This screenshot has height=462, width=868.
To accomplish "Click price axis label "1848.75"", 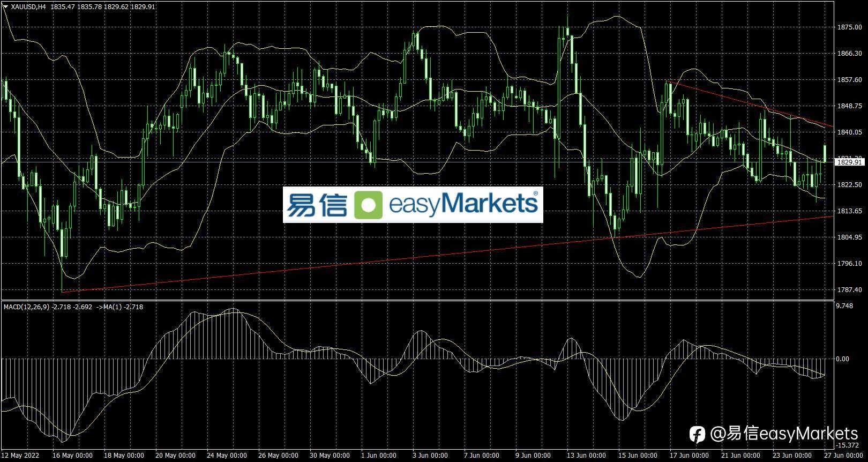I will [x=849, y=106].
